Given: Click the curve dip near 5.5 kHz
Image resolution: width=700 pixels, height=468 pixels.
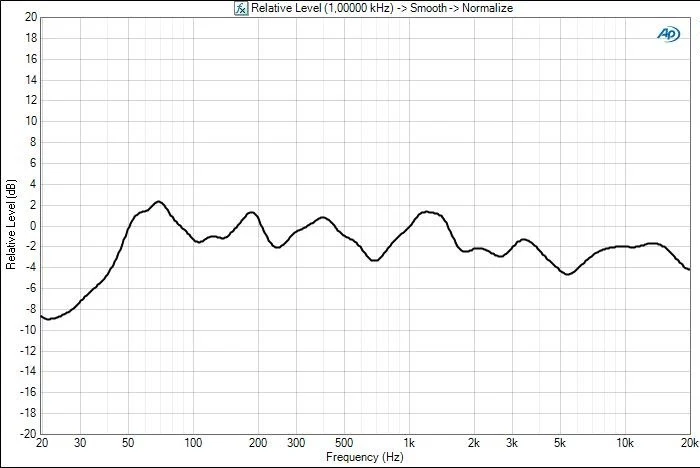Looking at the screenshot, I should [x=568, y=274].
